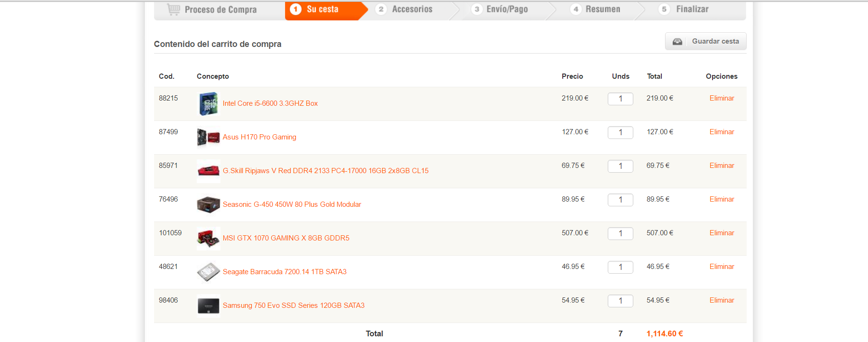Focus quantity field for Samsung 750 Evo SSD
The image size is (868, 342).
click(621, 301)
